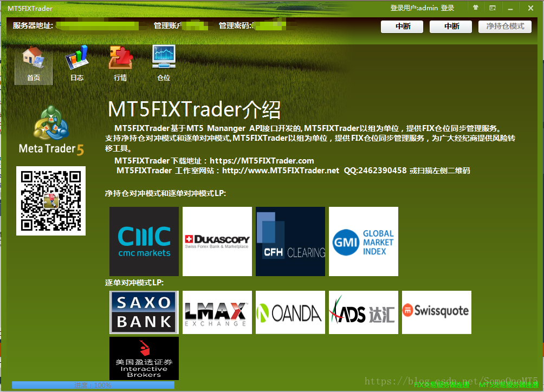Close the MT5FIXTrader window

coord(530,8)
